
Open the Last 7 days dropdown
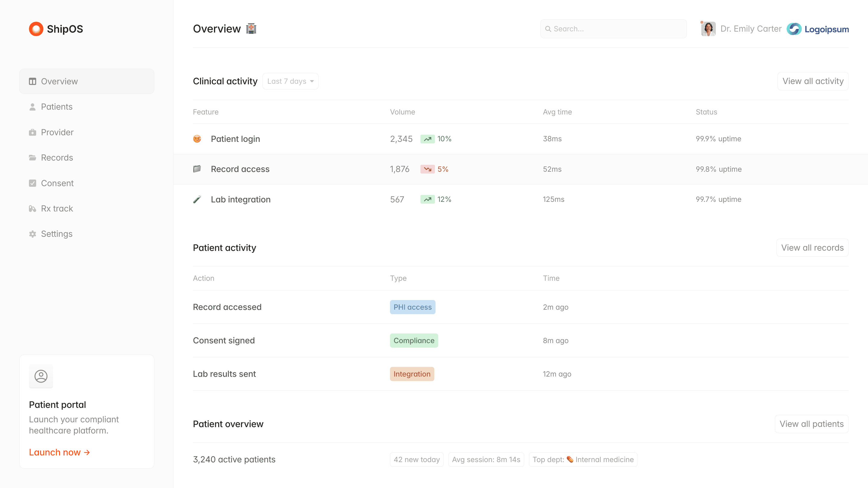(x=290, y=81)
